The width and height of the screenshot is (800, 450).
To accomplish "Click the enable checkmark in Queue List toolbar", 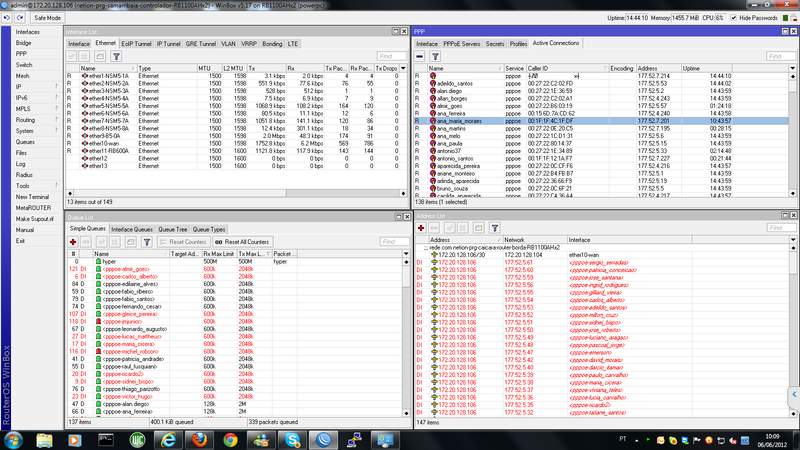I will pos(102,242).
